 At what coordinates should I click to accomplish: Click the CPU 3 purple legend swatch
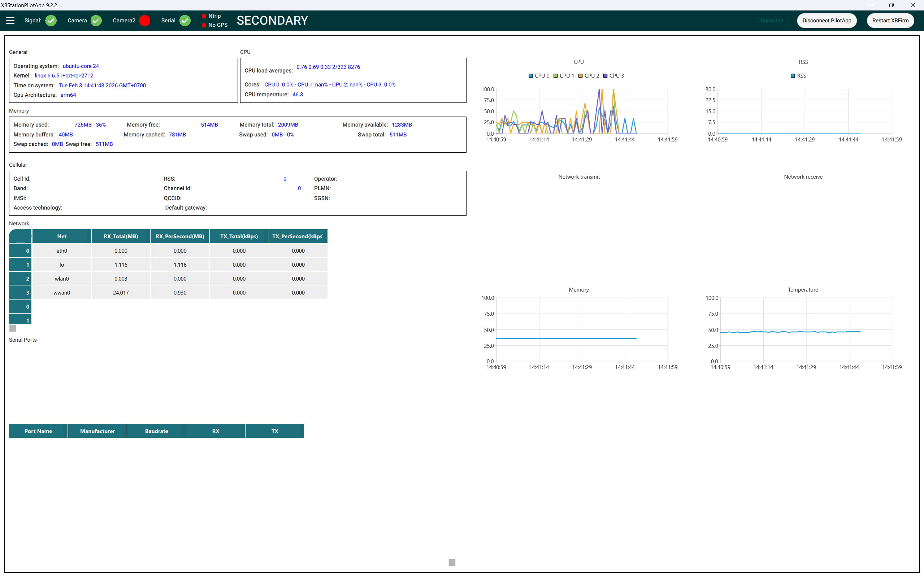pos(605,75)
